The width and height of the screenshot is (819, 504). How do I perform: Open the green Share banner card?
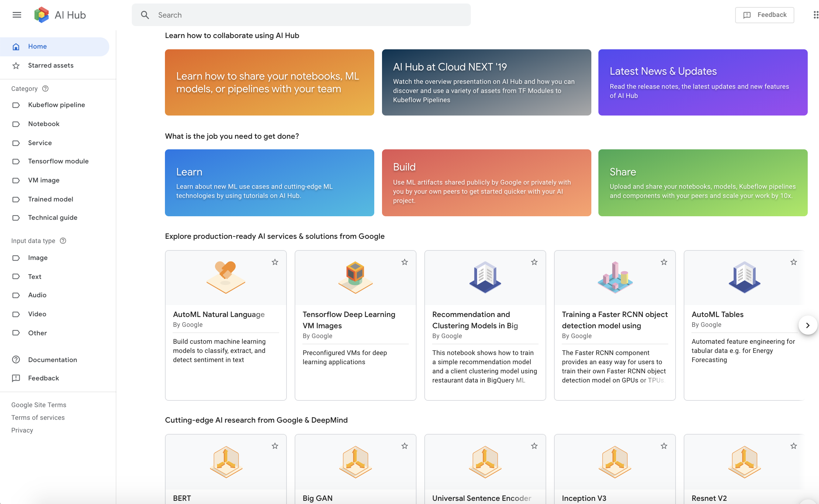[x=703, y=183]
